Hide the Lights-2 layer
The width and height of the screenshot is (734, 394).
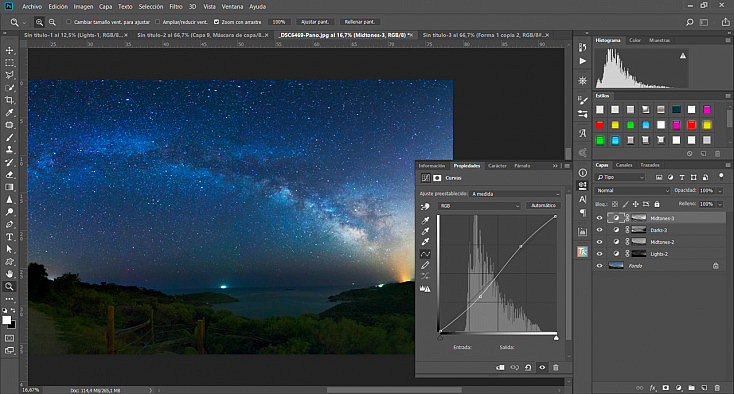tap(599, 254)
